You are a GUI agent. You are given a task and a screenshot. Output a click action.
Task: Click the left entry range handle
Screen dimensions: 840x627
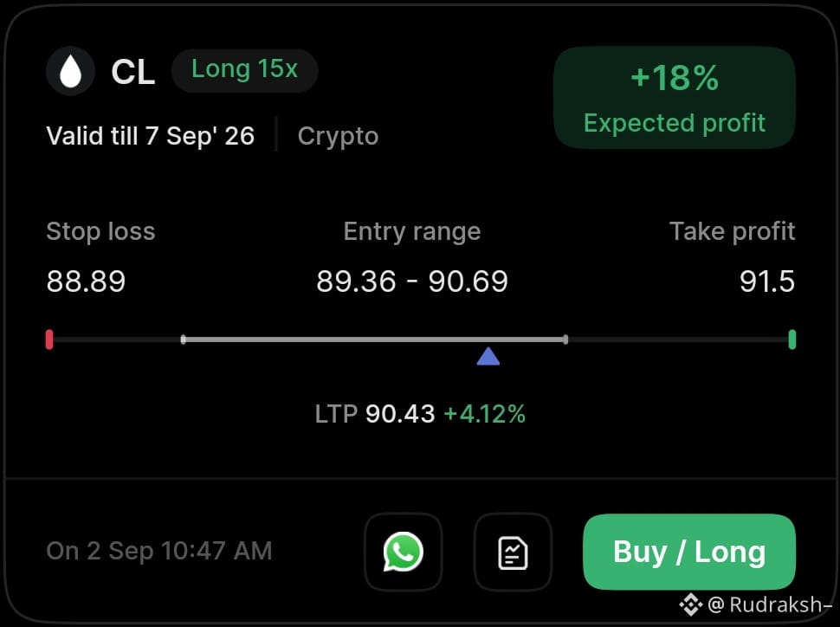184,339
